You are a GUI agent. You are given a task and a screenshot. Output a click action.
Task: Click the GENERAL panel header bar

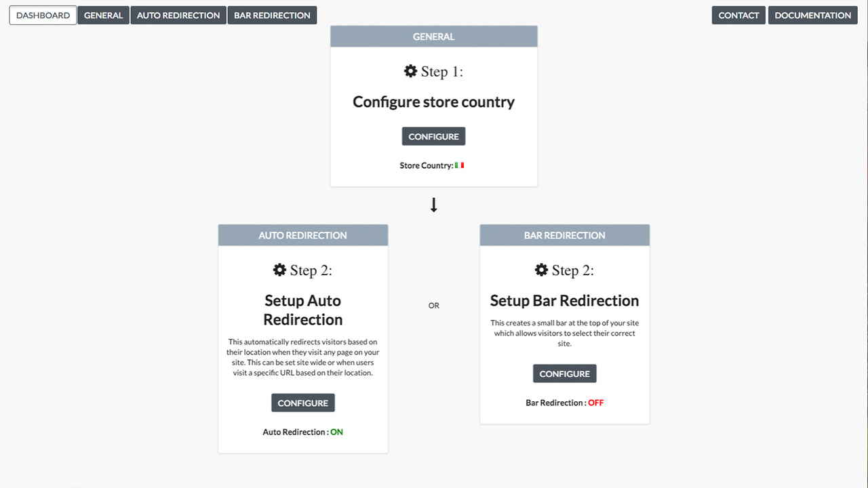coord(433,36)
